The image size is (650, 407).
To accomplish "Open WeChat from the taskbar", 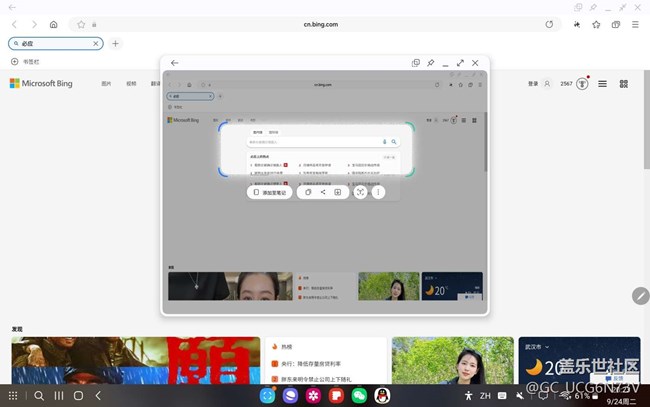I will 358,396.
